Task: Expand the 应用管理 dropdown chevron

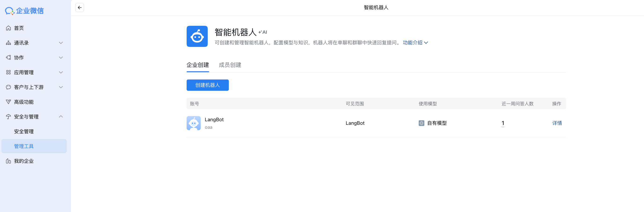Action: [61, 72]
